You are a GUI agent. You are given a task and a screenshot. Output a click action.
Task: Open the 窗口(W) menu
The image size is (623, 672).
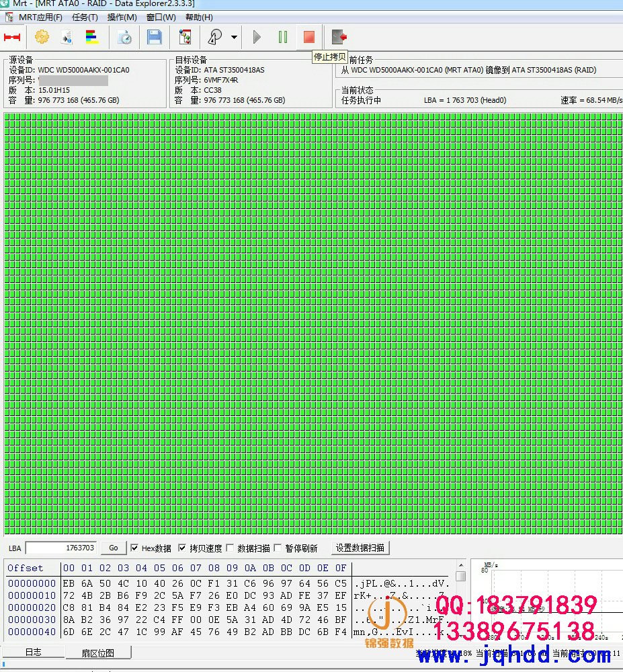pyautogui.click(x=161, y=17)
